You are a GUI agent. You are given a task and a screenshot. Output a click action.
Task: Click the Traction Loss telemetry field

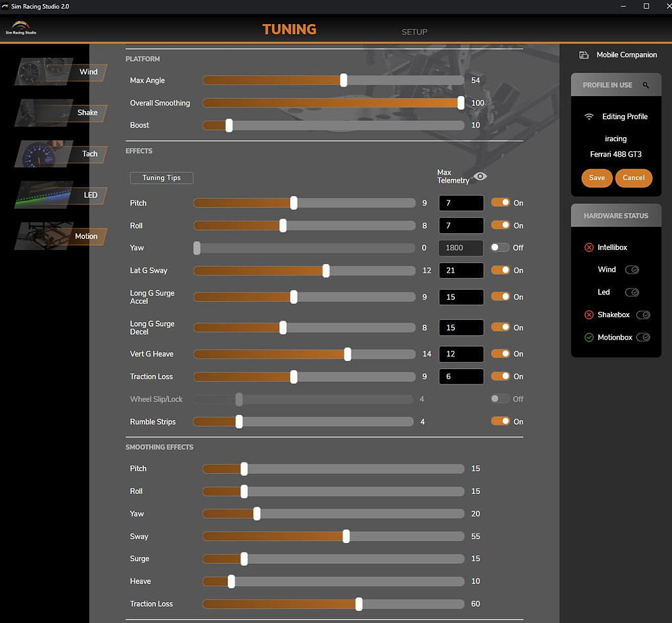pos(461,376)
